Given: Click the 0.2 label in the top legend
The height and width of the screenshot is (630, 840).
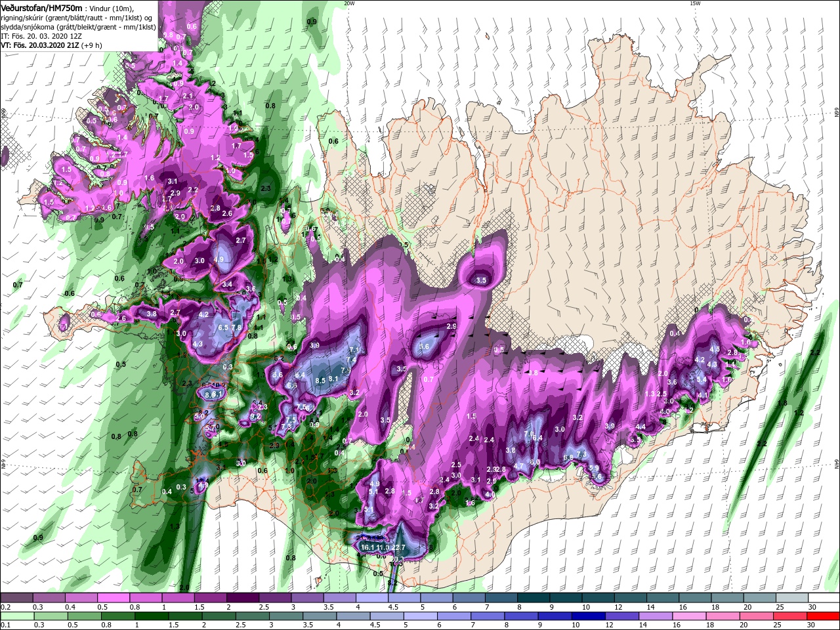Looking at the screenshot, I should pos(6,607).
